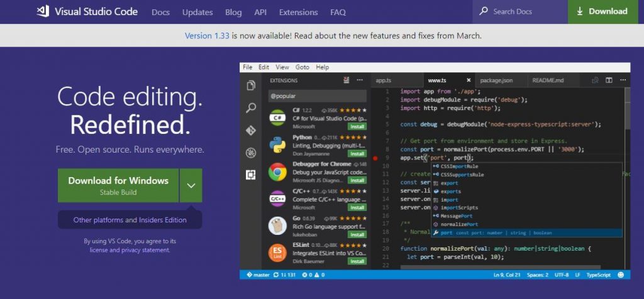Open editor more actions ellipsis icon
This screenshot has height=299, width=644.
[x=622, y=80]
